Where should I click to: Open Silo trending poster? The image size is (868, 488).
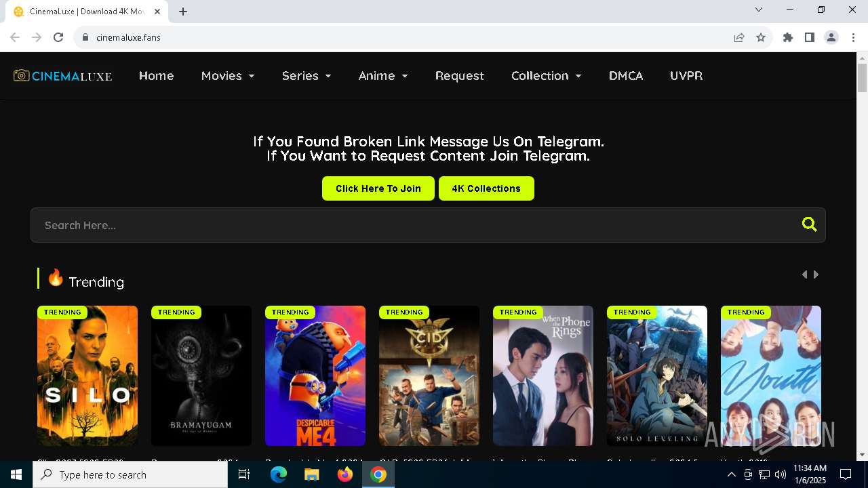pyautogui.click(x=87, y=375)
